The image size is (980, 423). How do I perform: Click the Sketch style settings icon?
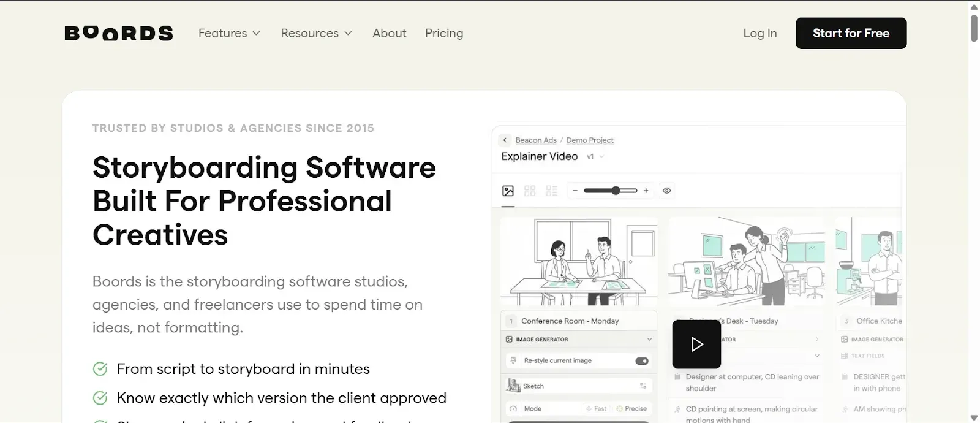click(x=643, y=386)
